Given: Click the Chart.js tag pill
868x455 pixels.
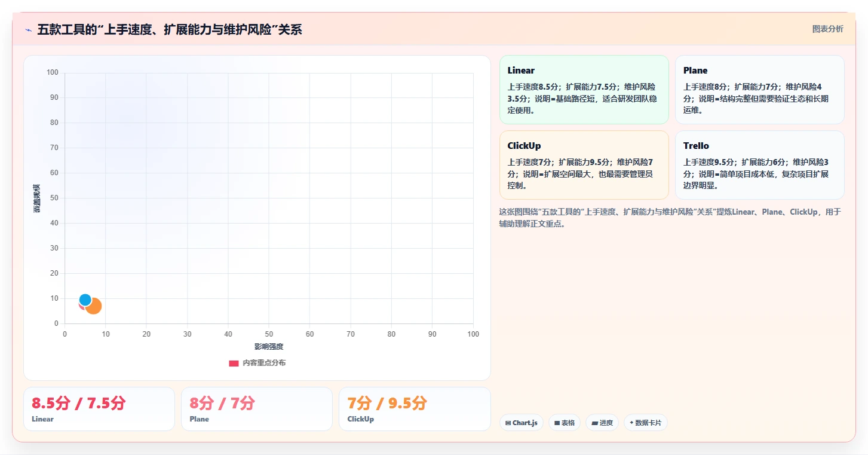Looking at the screenshot, I should [x=521, y=423].
